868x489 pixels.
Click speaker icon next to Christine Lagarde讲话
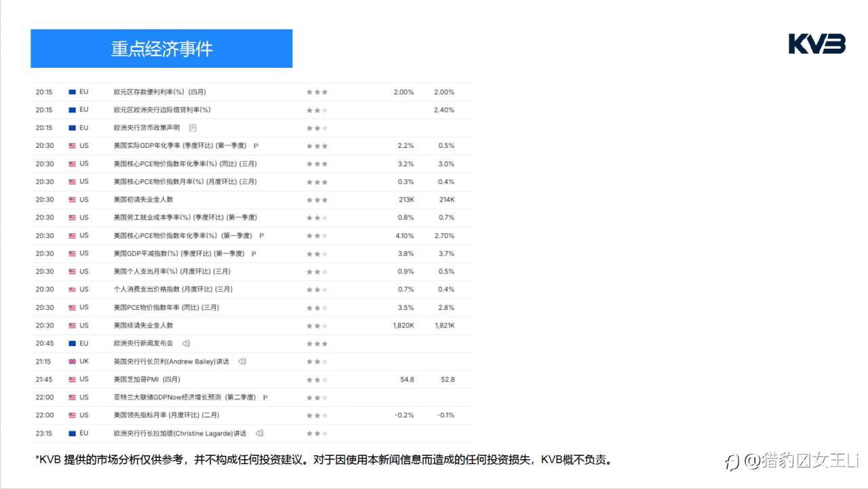click(x=259, y=433)
